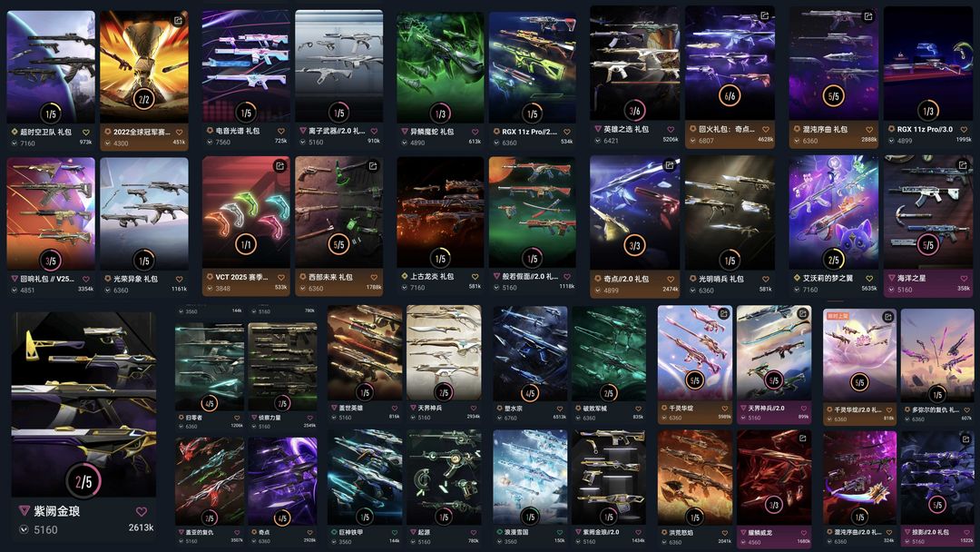This screenshot has height=552, width=980.
Task: Click the 6/6 progress ring on 回火礼包
Action: pyautogui.click(x=730, y=95)
